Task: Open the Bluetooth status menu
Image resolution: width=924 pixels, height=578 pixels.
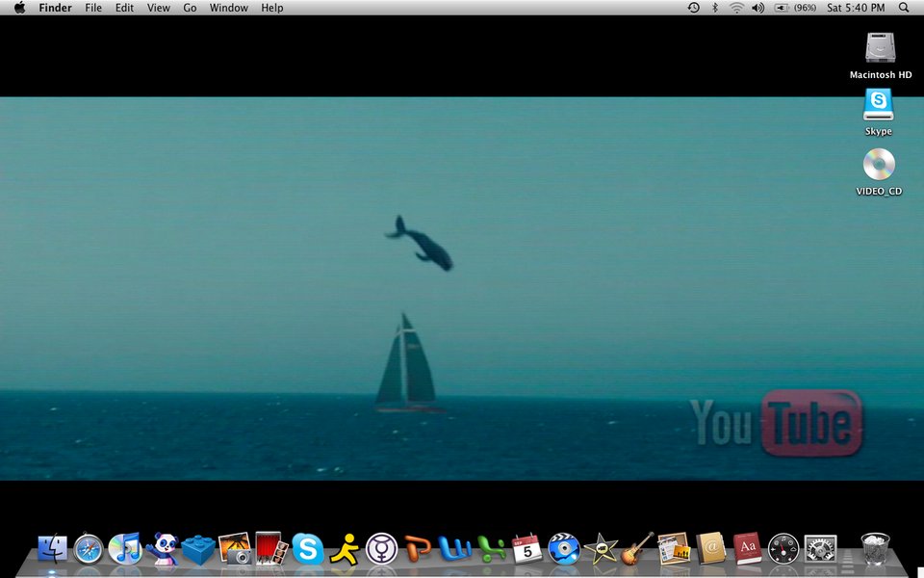Action: pos(715,8)
